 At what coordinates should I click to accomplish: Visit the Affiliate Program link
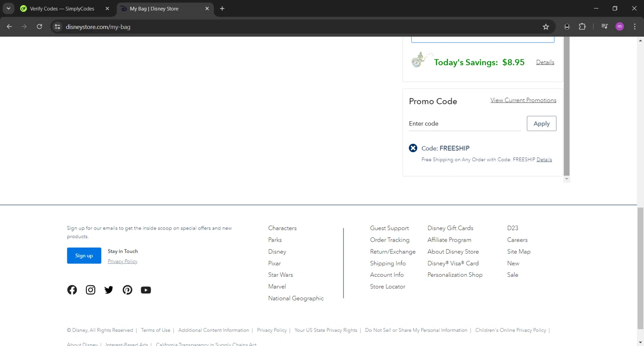click(450, 240)
